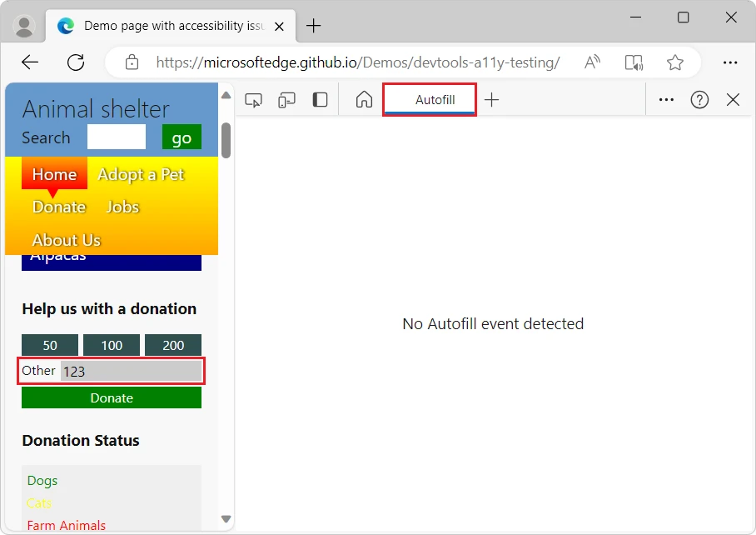
Task: Open the DevTools Welcome home tool
Action: [364, 100]
